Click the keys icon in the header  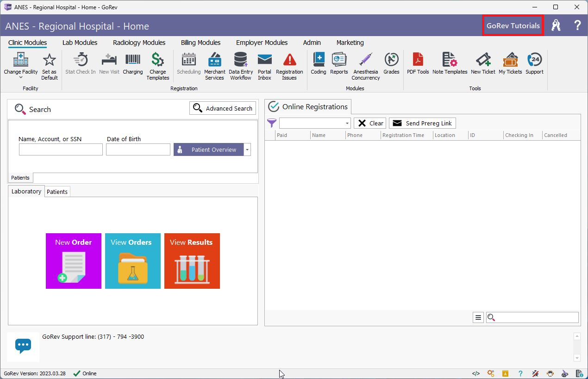pos(556,25)
